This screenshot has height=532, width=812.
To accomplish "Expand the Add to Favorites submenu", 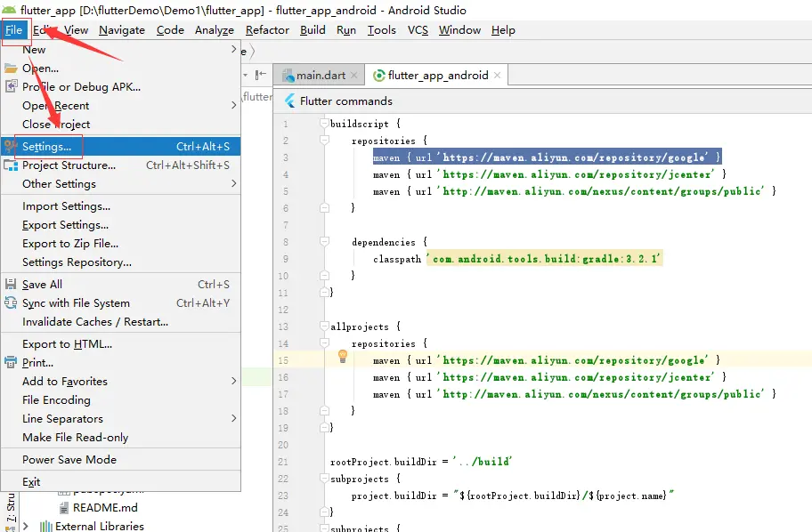I will 121,382.
